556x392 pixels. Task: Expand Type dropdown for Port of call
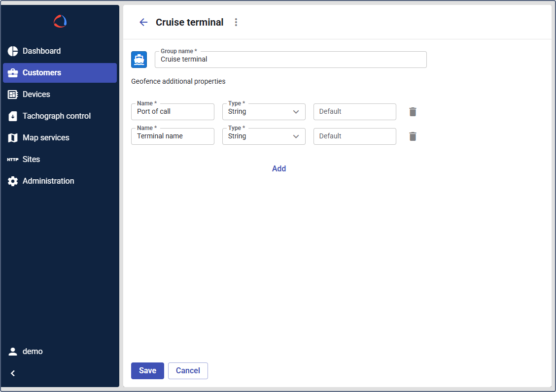[x=264, y=112]
